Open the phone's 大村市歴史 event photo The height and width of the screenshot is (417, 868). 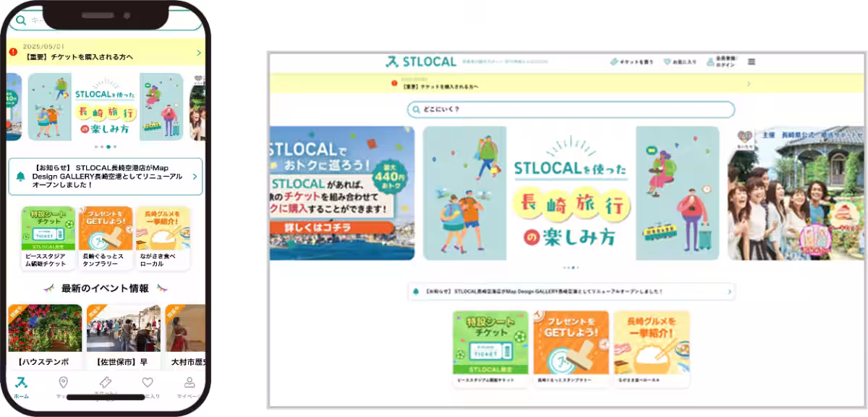(x=185, y=328)
